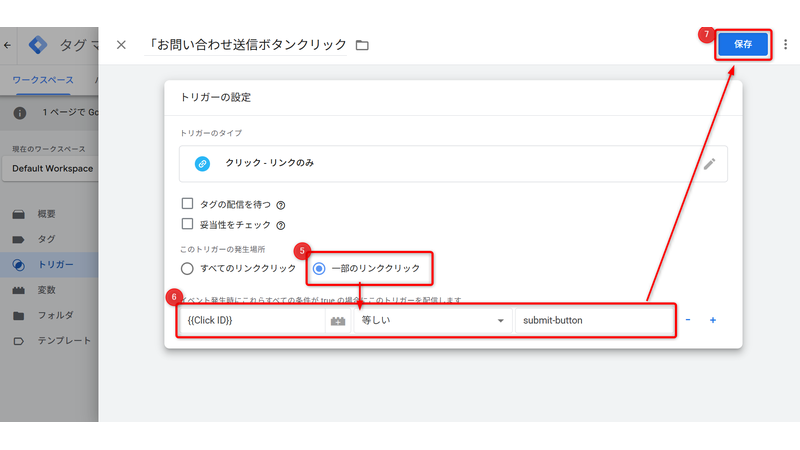
Task: Click the トリガーの設定 panel heading
Action: click(215, 97)
